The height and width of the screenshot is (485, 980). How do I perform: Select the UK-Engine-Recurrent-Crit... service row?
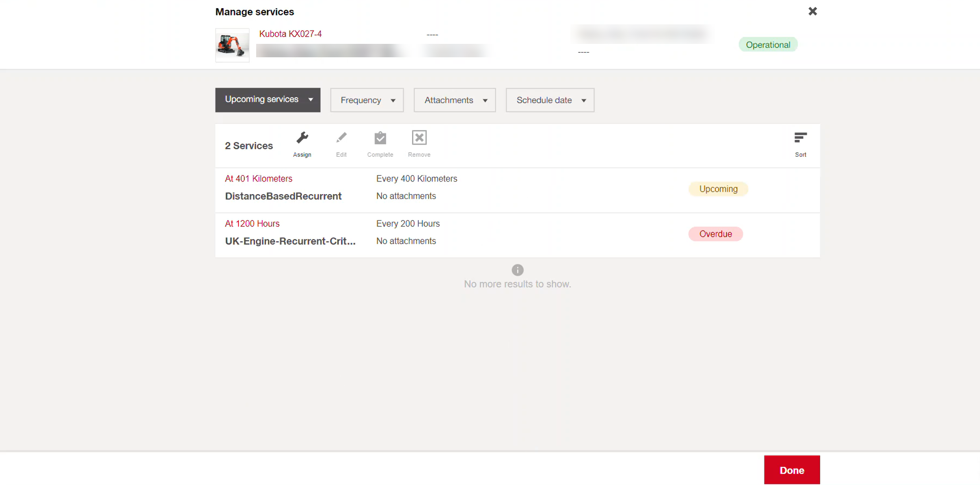coord(290,241)
